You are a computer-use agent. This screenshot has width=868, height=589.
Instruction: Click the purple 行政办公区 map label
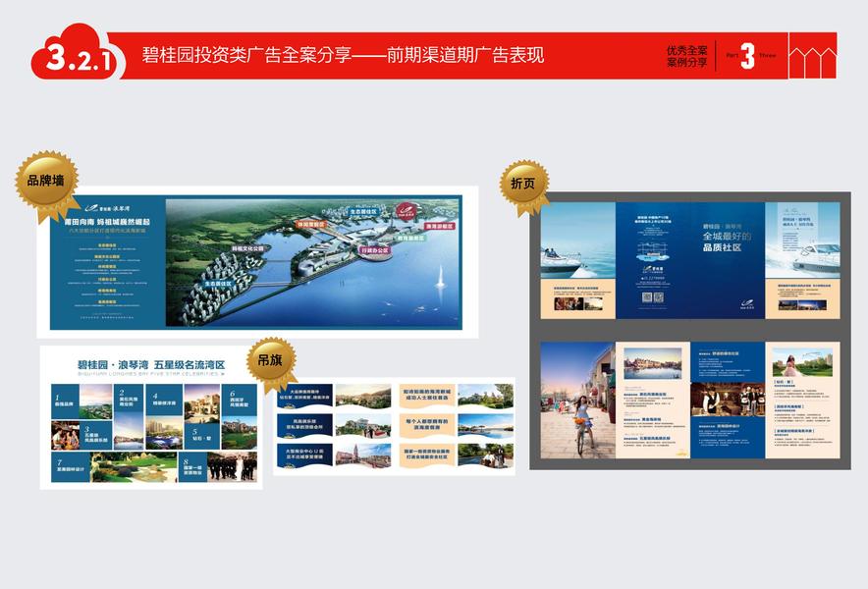coord(375,250)
